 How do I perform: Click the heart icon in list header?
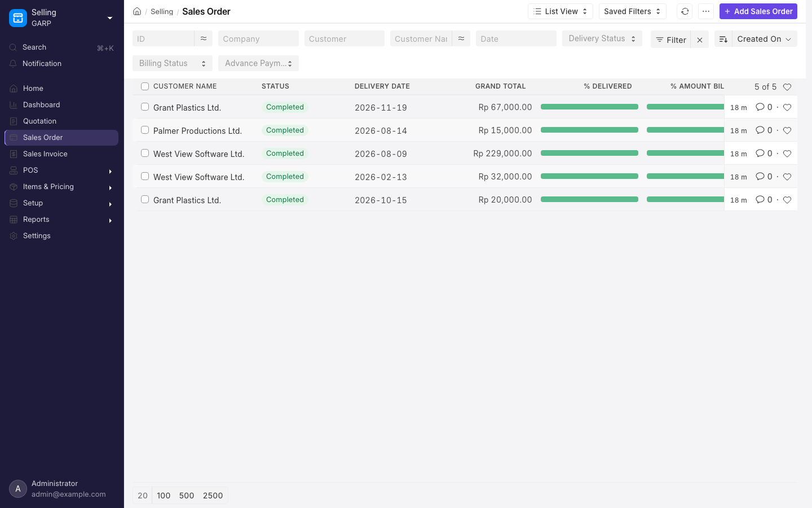(x=787, y=87)
